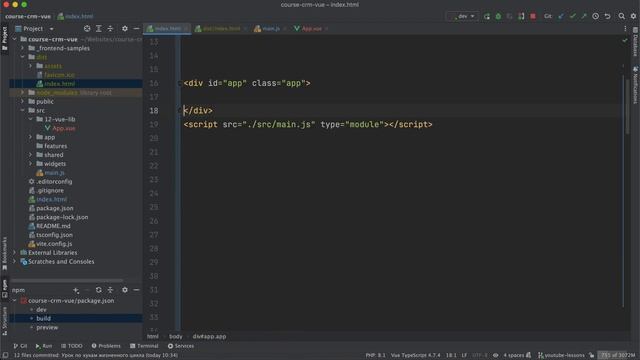640x360 pixels.
Task: Collapse the src folder
Action: 22,111
